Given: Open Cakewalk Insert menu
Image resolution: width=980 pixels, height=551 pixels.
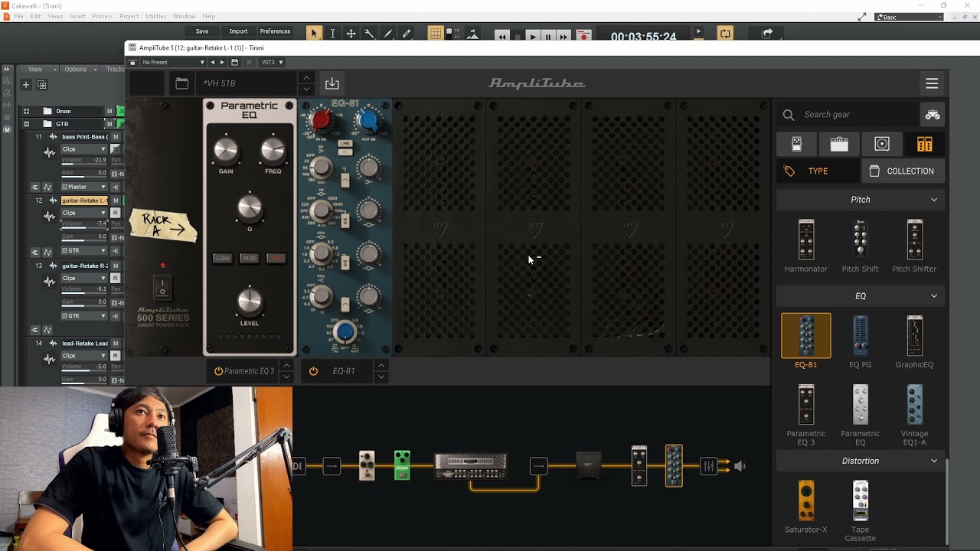Looking at the screenshot, I should (x=78, y=16).
